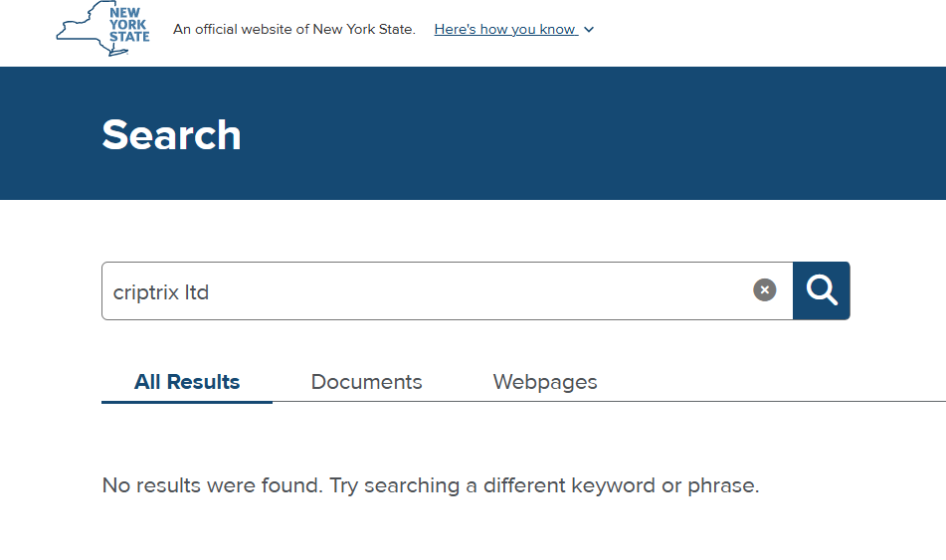946x560 pixels.
Task: Expand the chevron beside 'Here's how you know'
Action: pyautogui.click(x=589, y=30)
